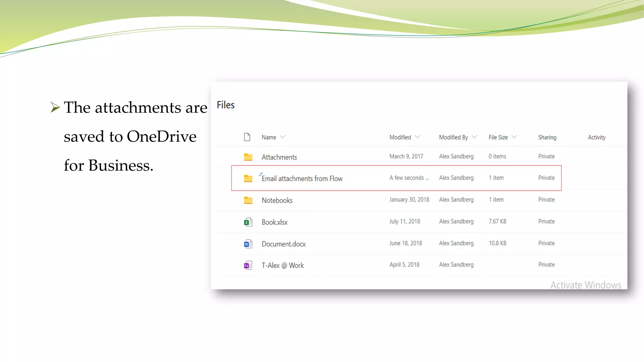Expand the Modified column chevron
Viewport: 644px width, 362px height.
pyautogui.click(x=417, y=137)
